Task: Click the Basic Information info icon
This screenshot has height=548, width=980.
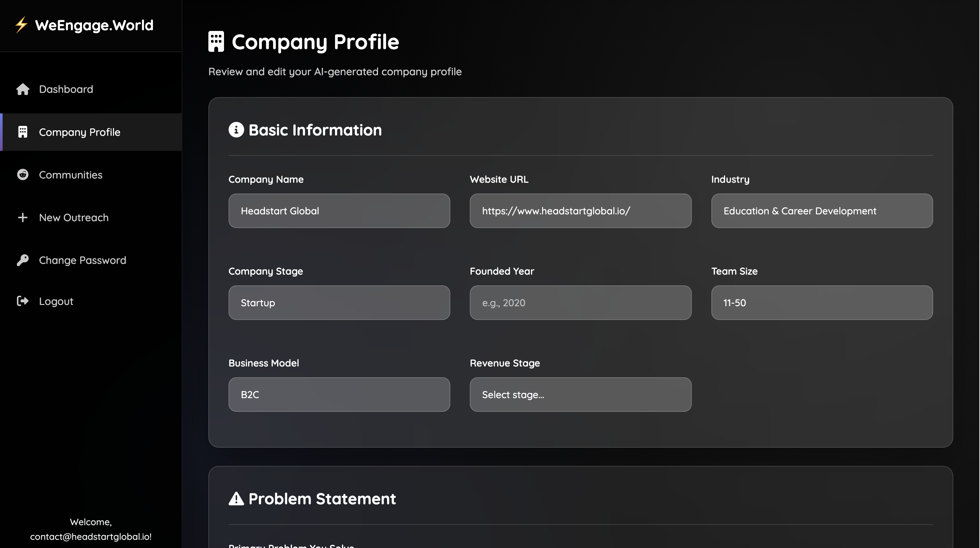Action: [236, 130]
